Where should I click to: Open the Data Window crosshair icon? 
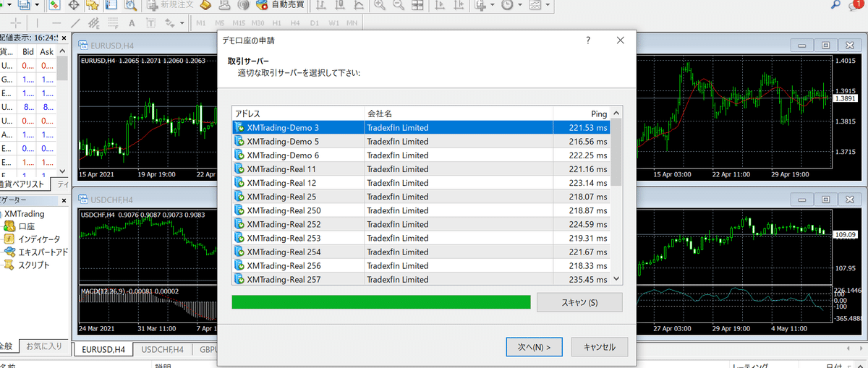74,5
